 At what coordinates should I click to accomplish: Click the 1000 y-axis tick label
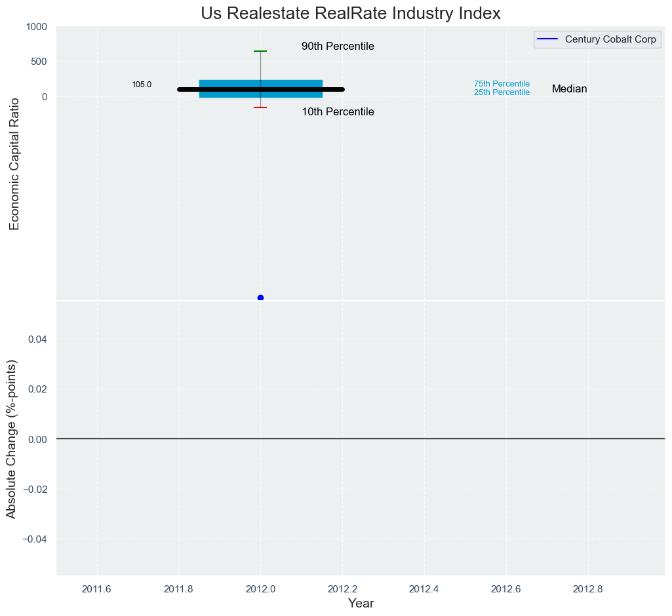pyautogui.click(x=36, y=27)
